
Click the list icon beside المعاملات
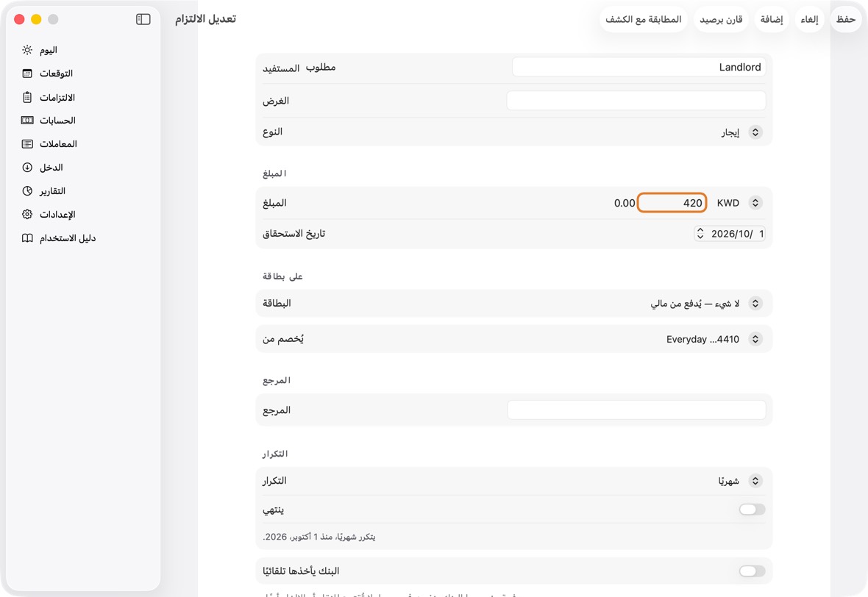tap(27, 144)
